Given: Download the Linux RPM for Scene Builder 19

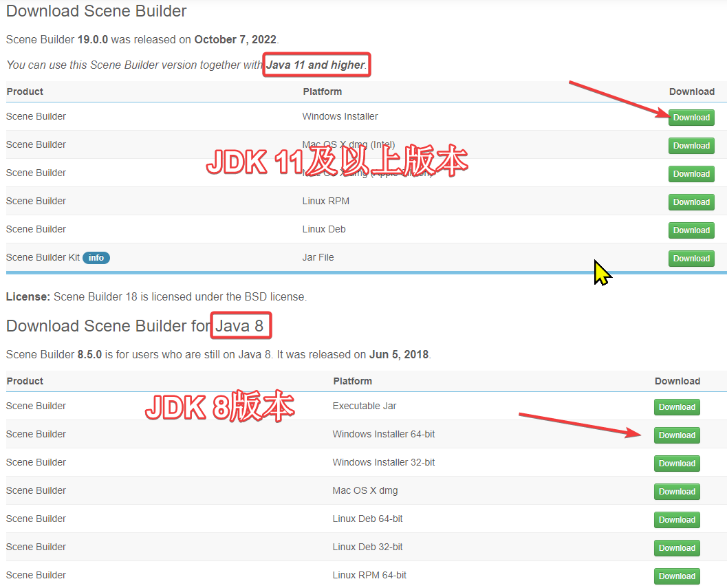Looking at the screenshot, I should pyautogui.click(x=691, y=202).
